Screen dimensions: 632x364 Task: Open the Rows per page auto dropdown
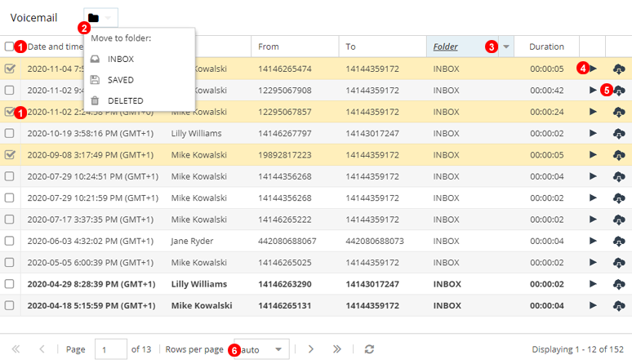click(261, 349)
